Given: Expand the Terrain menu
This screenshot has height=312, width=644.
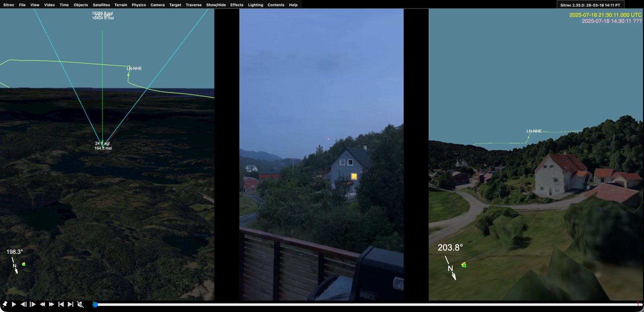Looking at the screenshot, I should pos(120,5).
